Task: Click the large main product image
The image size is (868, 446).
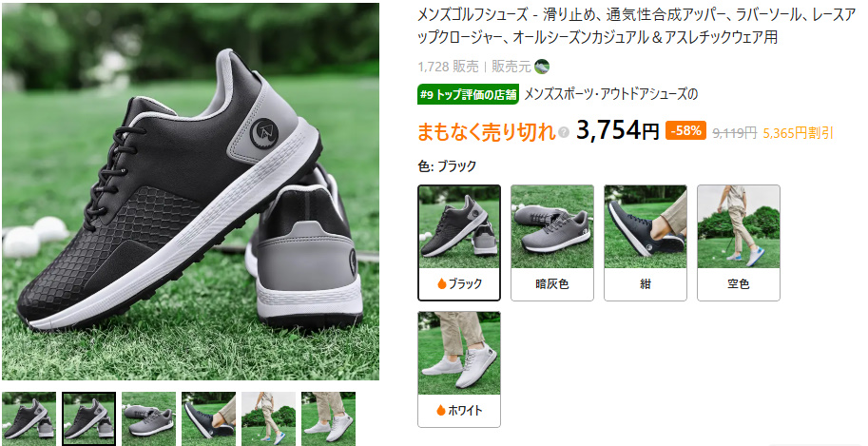Action: coord(190,192)
